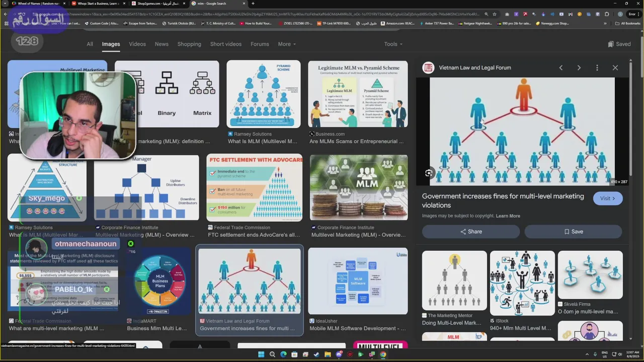Expand the More search filter dropdown
The image size is (644, 362).
click(x=287, y=44)
